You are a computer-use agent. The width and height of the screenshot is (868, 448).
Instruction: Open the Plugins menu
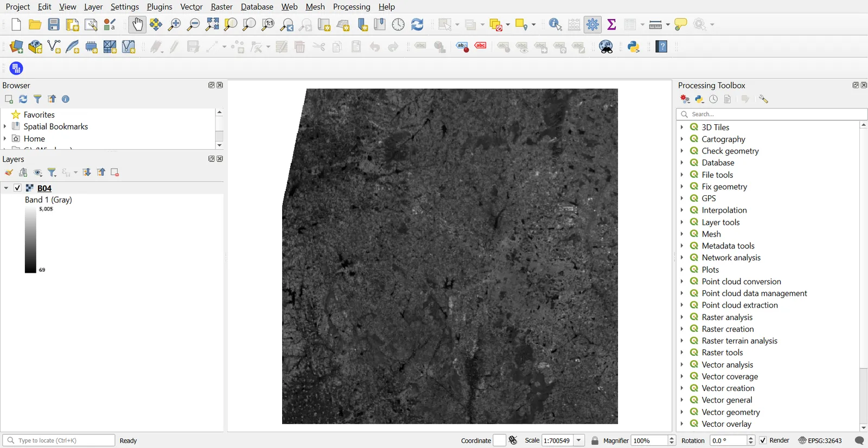[159, 7]
